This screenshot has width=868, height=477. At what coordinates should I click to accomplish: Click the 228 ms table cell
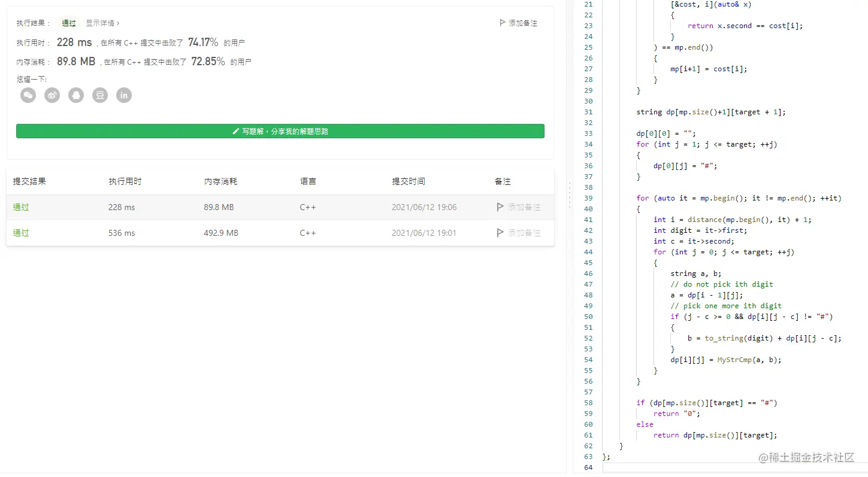(122, 207)
